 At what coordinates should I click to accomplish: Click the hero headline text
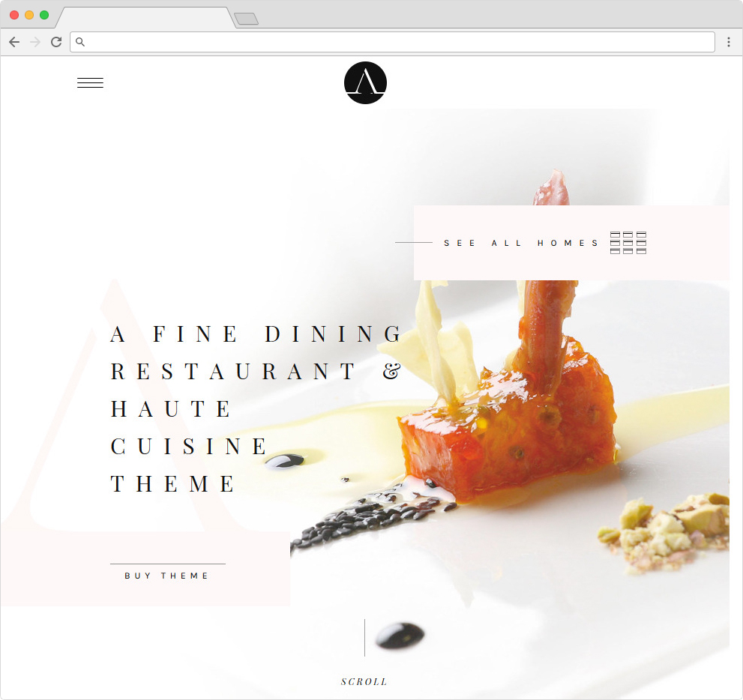(256, 408)
